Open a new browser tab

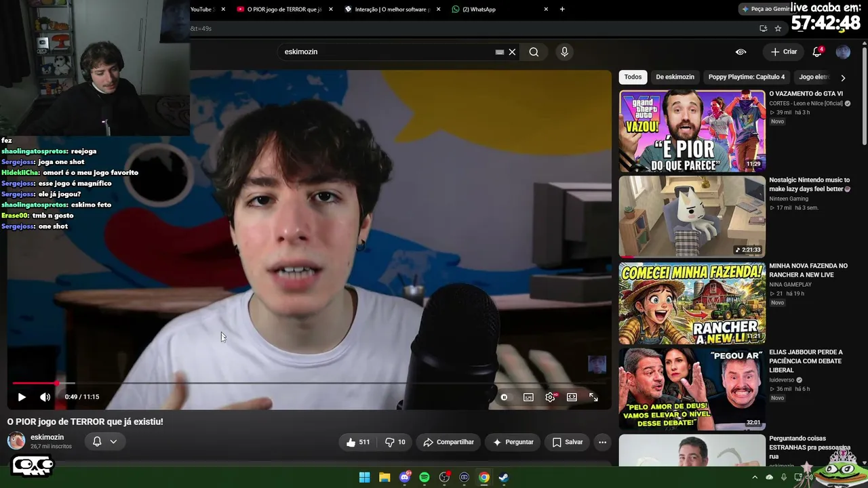[562, 9]
